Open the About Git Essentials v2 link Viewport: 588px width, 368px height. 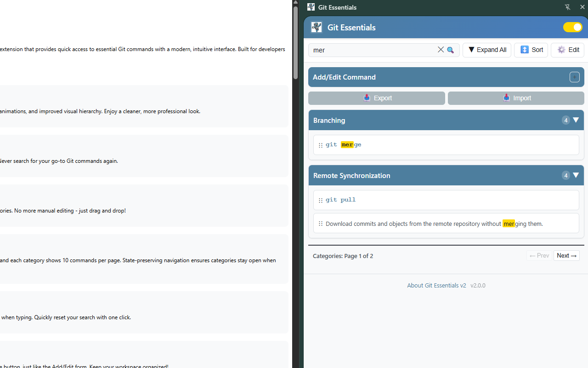point(436,285)
